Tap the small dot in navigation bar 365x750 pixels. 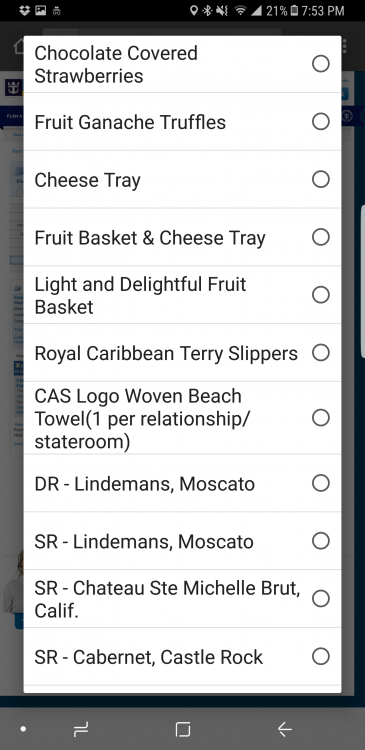23,729
